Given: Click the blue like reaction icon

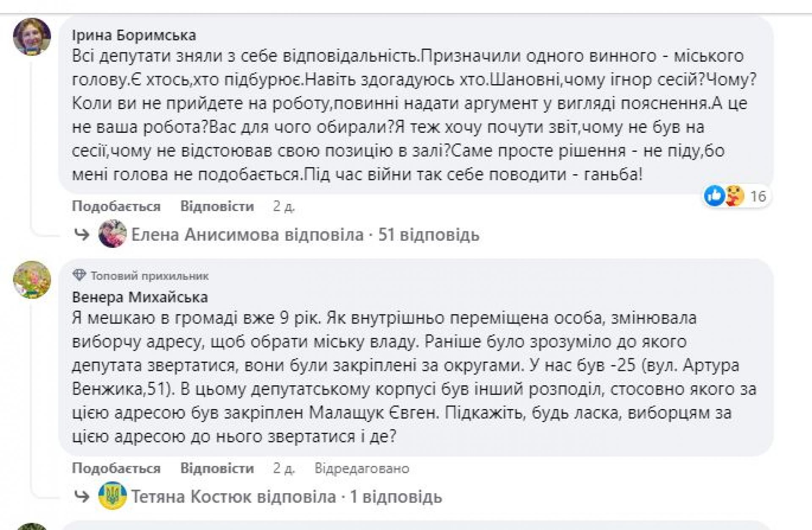Looking at the screenshot, I should [x=714, y=196].
